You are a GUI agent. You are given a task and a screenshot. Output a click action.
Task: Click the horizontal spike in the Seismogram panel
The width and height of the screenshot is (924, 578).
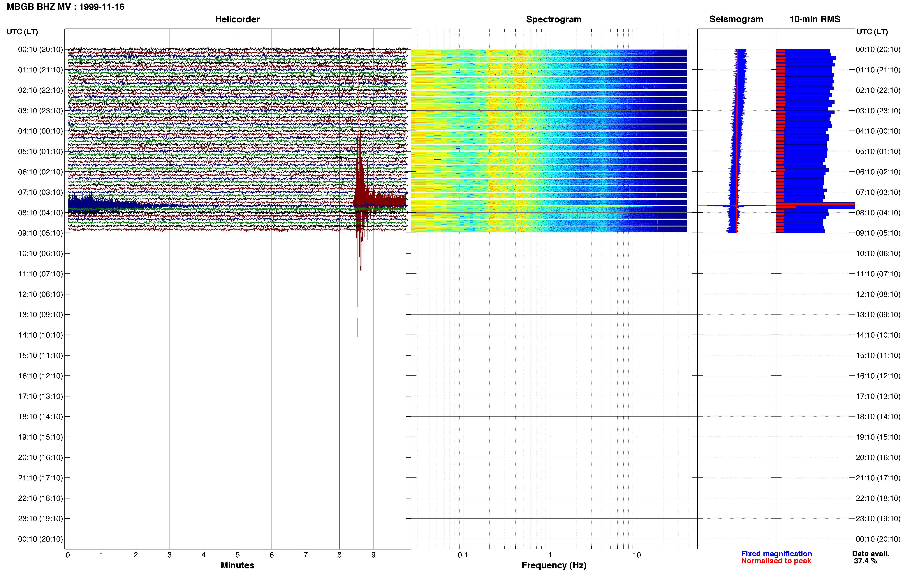coord(736,206)
